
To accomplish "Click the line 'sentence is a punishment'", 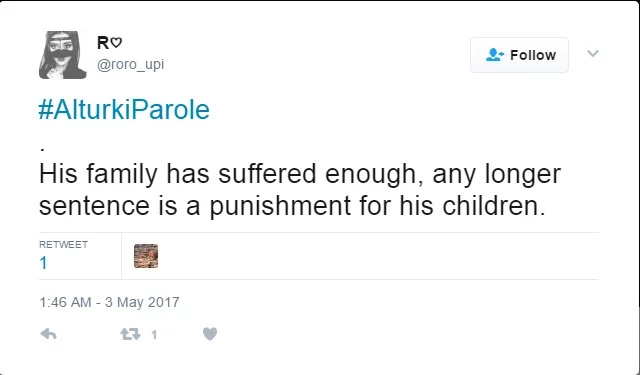I will [x=195, y=206].
